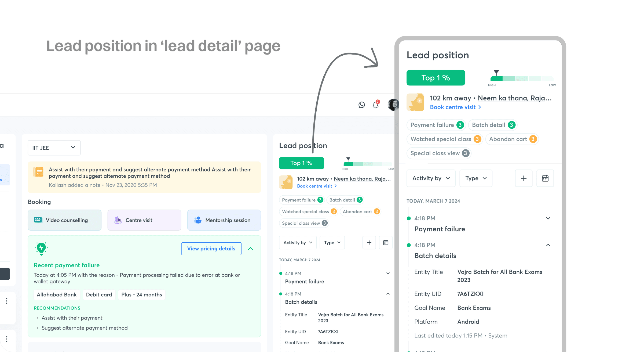Select Special class view tag, enlarged panel
644x352 pixels.
coord(439,153)
